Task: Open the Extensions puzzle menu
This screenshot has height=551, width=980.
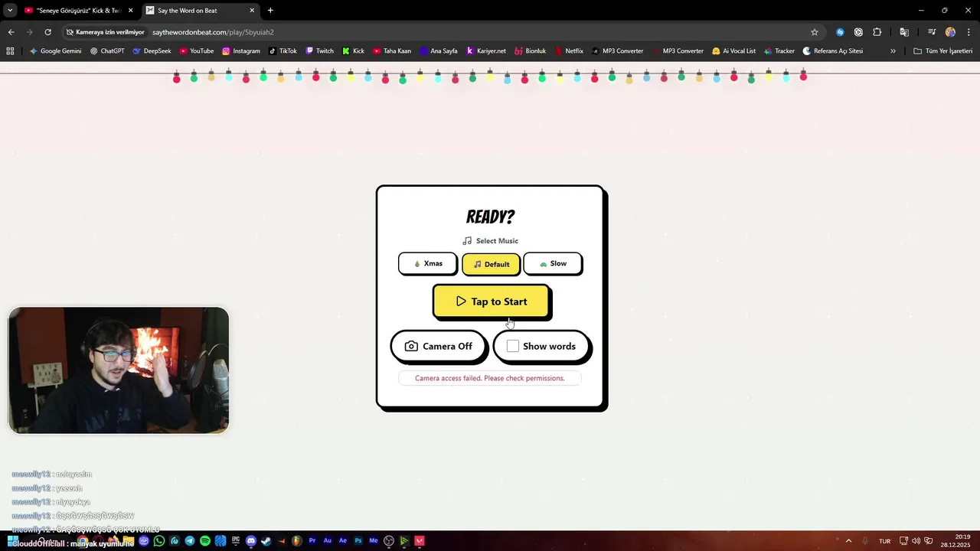Action: click(x=877, y=32)
